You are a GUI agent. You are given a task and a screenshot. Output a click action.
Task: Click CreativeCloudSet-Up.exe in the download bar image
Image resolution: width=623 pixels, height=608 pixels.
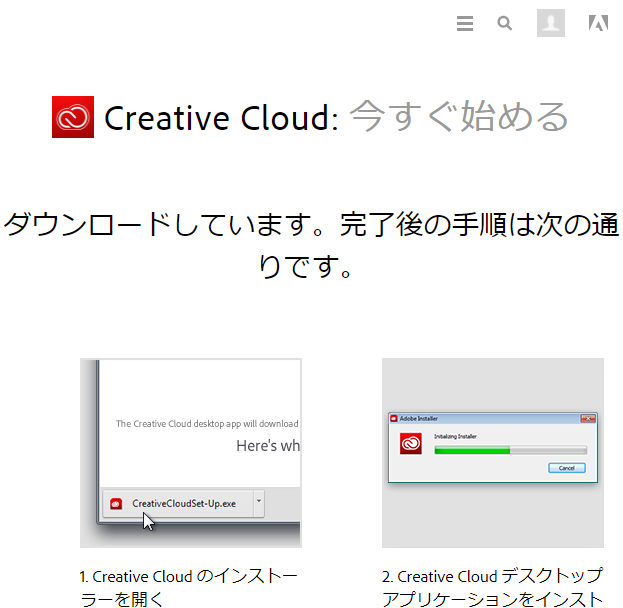point(184,503)
